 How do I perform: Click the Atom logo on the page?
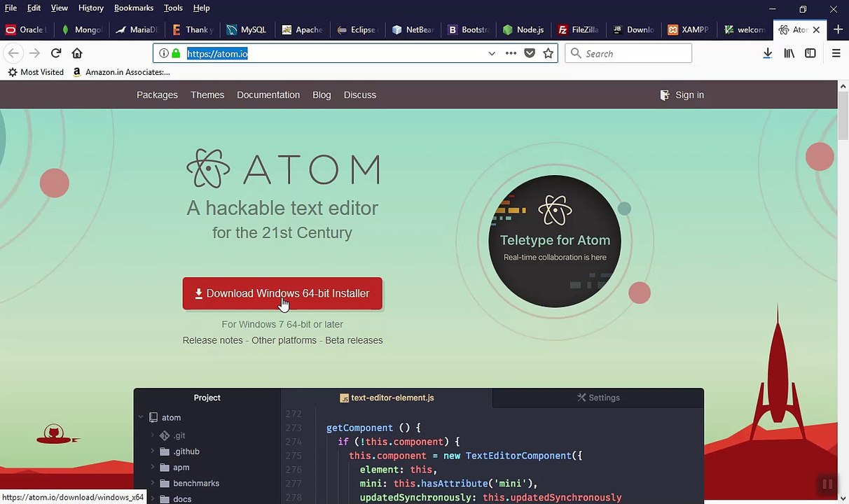[x=283, y=169]
